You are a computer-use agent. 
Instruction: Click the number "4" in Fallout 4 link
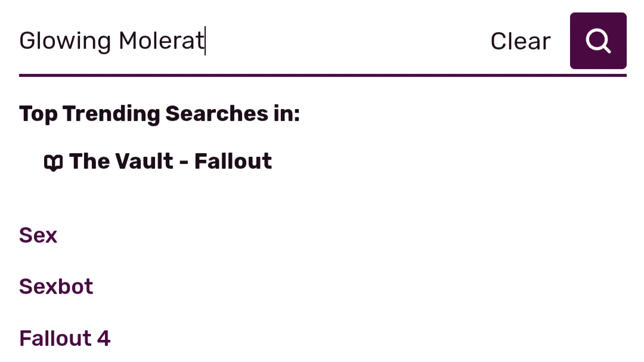[104, 338]
